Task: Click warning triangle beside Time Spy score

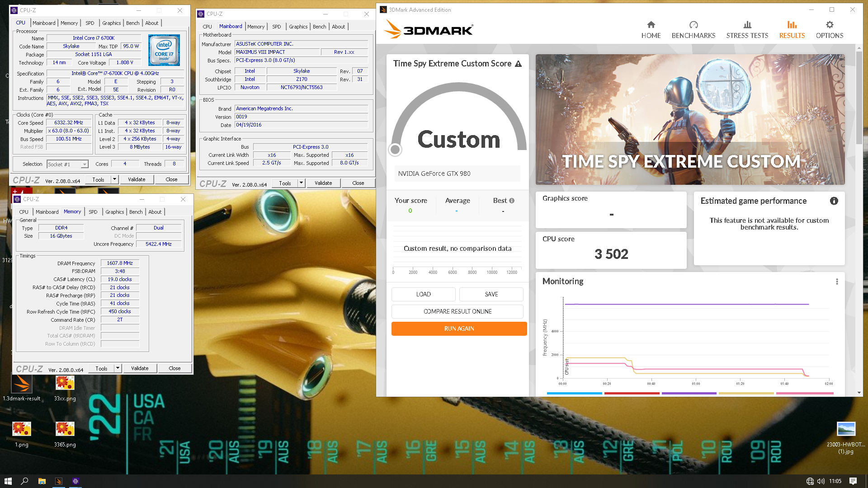Action: point(519,64)
